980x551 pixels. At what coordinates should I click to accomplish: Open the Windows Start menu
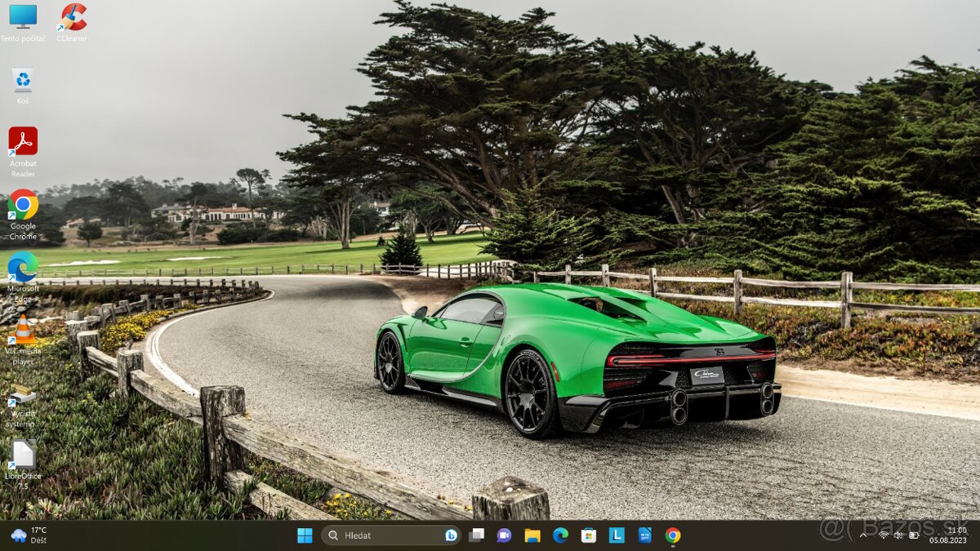pos(305,535)
